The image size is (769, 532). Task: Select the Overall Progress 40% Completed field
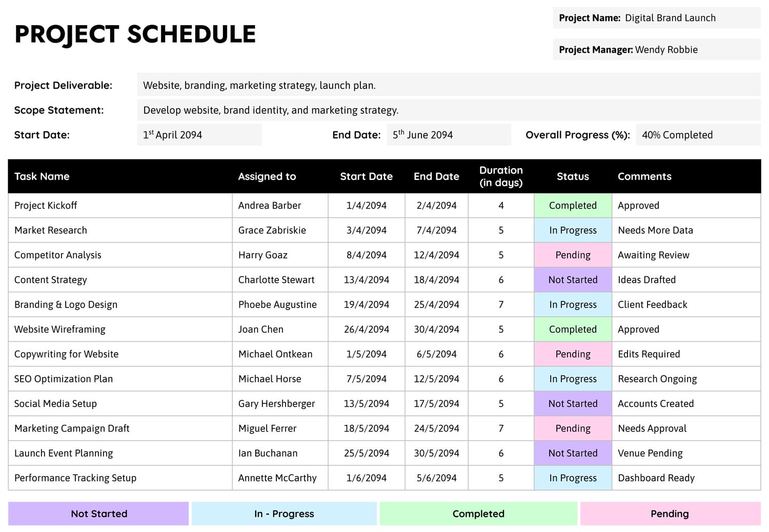[x=698, y=135]
